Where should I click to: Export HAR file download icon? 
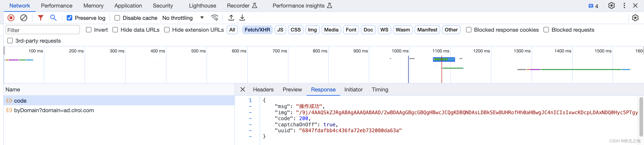(x=242, y=18)
